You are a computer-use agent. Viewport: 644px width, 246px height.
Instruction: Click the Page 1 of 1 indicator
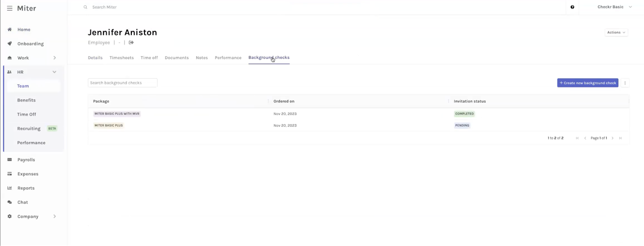599,138
